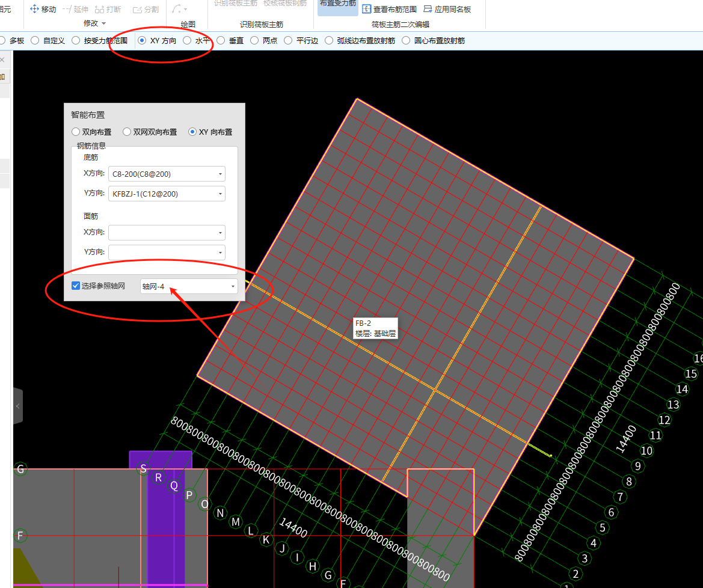Click axis number bubble 2
Image resolution: width=703 pixels, height=588 pixels.
tap(576, 574)
